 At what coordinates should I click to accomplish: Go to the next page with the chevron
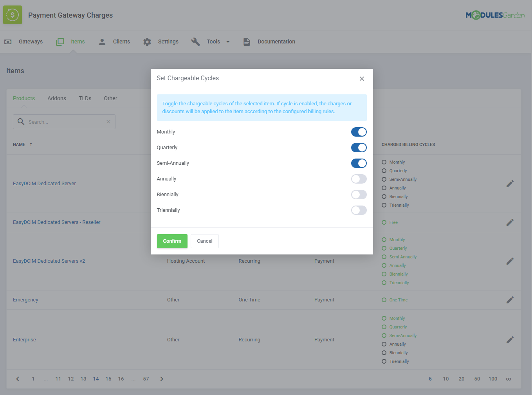point(162,379)
